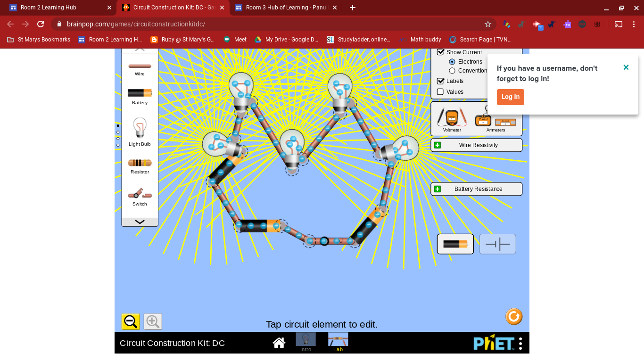
Task: Open a new browser tab
Action: click(353, 8)
